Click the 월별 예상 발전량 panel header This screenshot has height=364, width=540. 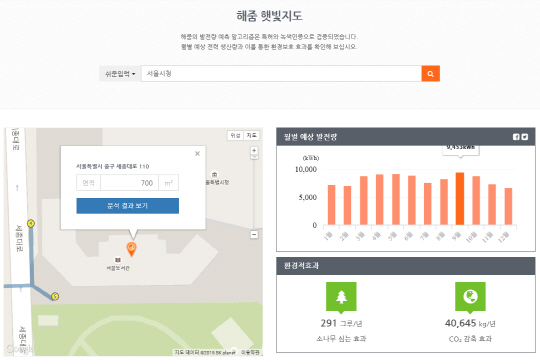pos(406,137)
